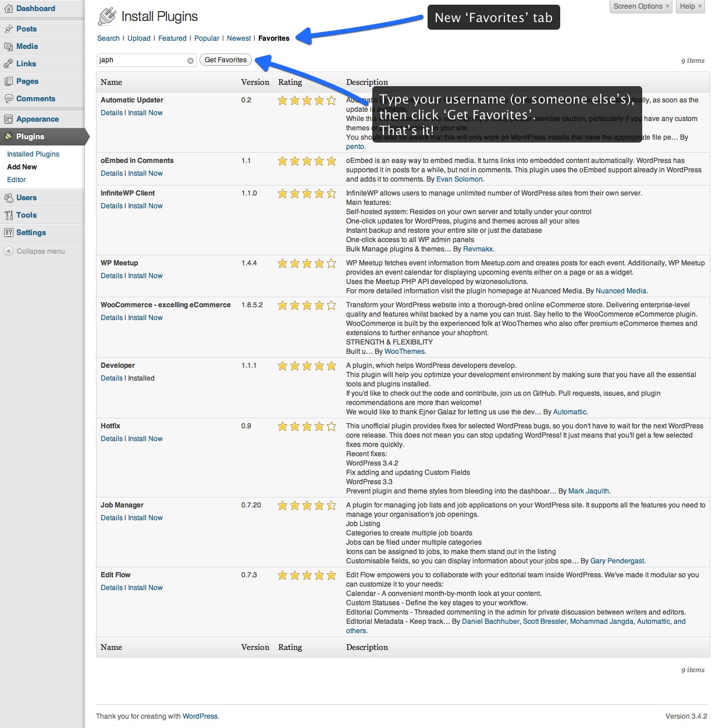Click the Version column header at top

click(255, 82)
